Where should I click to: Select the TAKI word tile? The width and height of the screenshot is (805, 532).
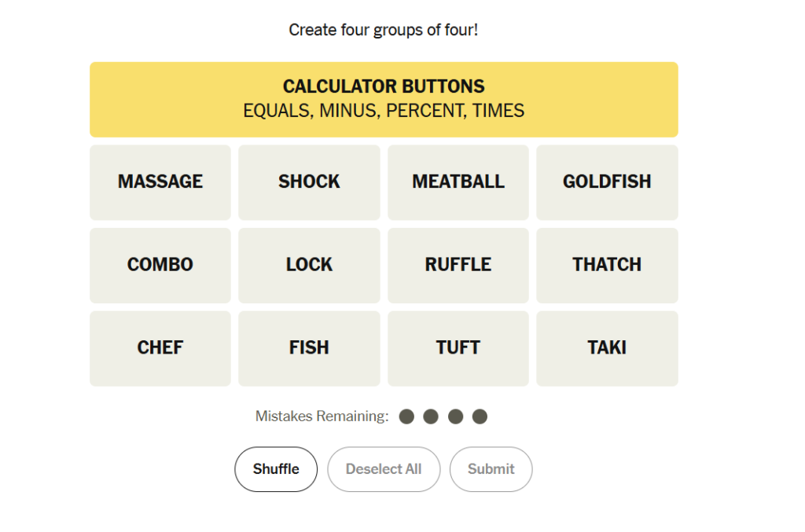(607, 348)
